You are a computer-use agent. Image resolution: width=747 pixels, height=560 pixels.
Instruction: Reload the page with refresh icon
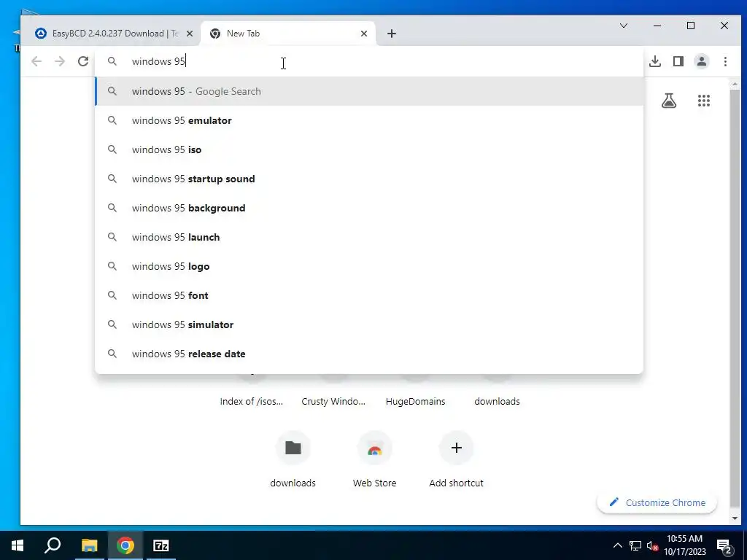tap(83, 61)
